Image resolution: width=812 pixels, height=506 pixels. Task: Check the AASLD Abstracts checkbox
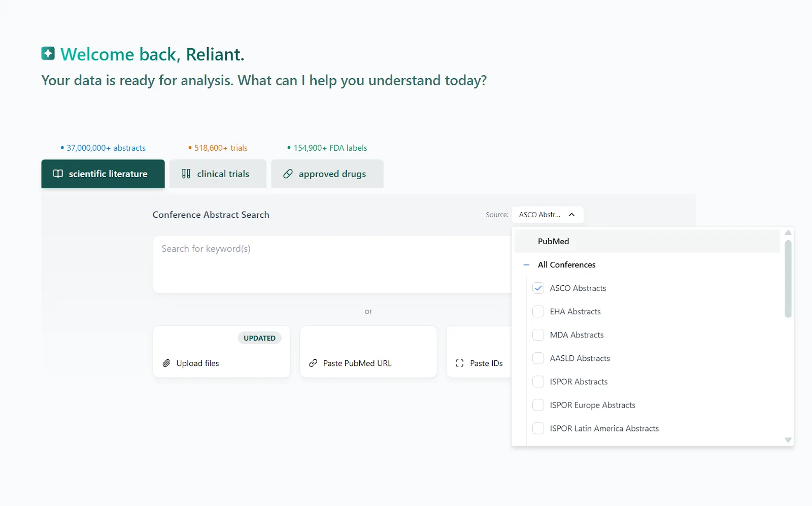[x=538, y=358]
